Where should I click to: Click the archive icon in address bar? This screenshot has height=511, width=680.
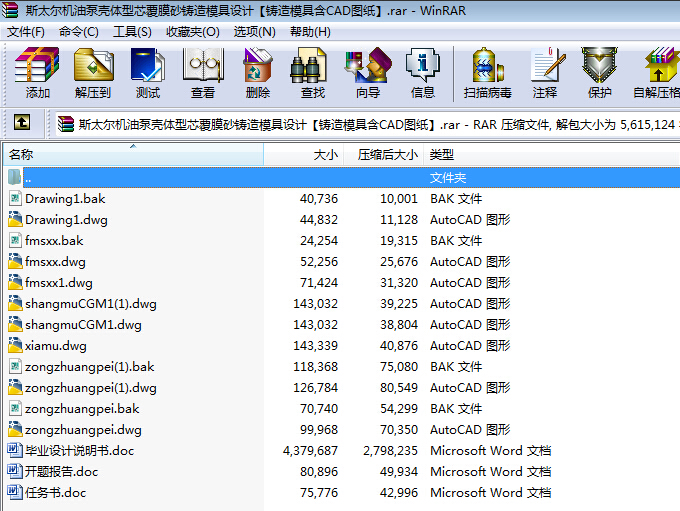point(66,124)
